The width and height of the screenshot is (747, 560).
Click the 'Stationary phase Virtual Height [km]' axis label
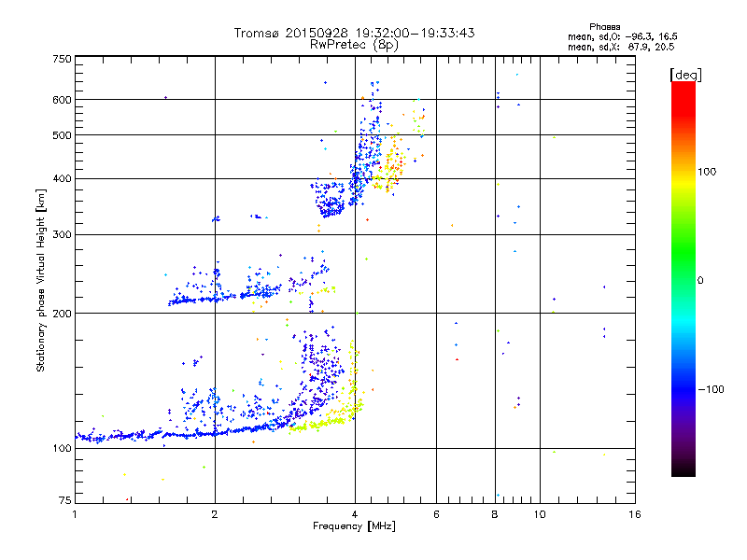point(41,280)
